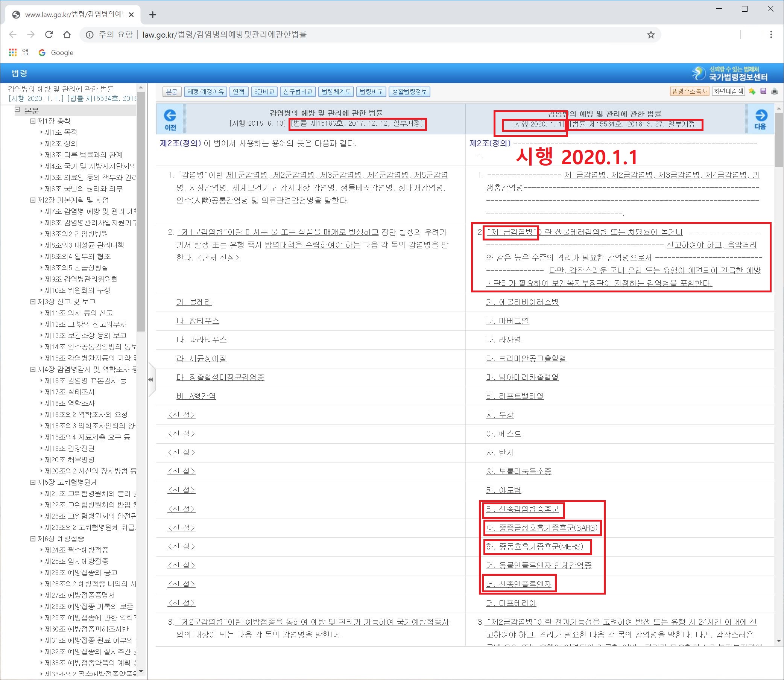This screenshot has height=680, width=784.
Task: Click the add-to-favorites star icon
Action: pyautogui.click(x=752, y=91)
